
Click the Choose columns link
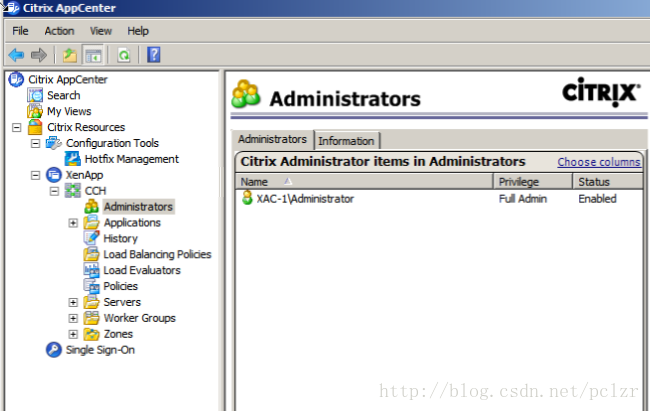coord(599,162)
